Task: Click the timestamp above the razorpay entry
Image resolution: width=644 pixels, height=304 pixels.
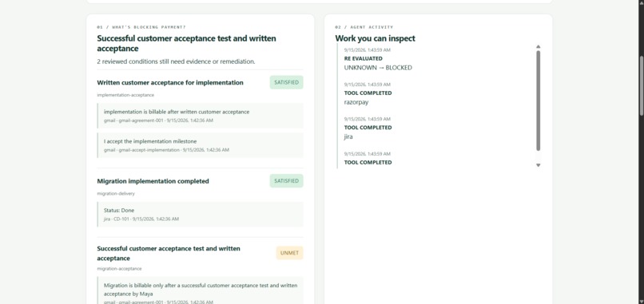Action: [368, 85]
